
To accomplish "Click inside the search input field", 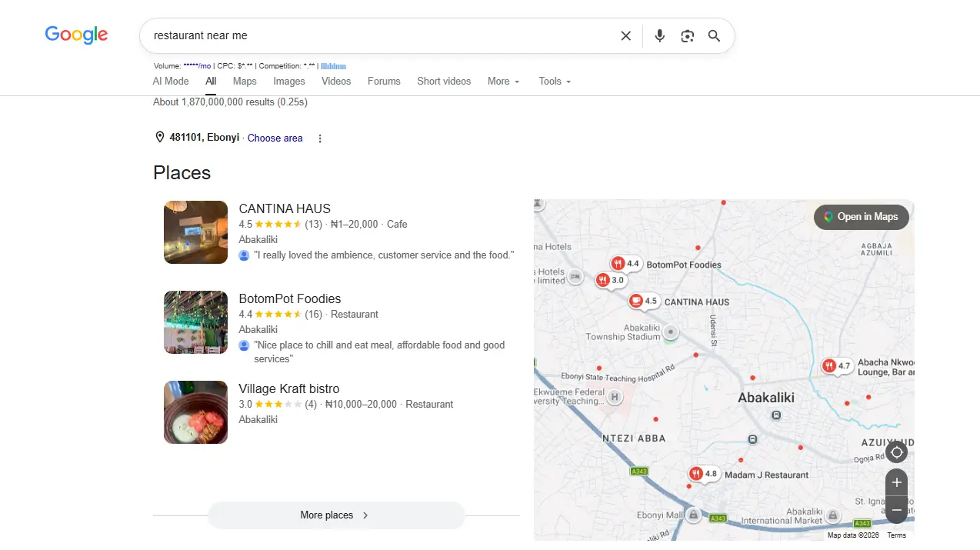I will [x=381, y=35].
